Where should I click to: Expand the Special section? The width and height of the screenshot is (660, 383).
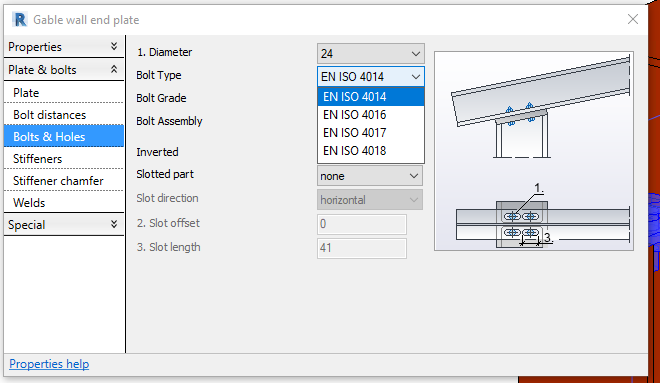[x=64, y=225]
